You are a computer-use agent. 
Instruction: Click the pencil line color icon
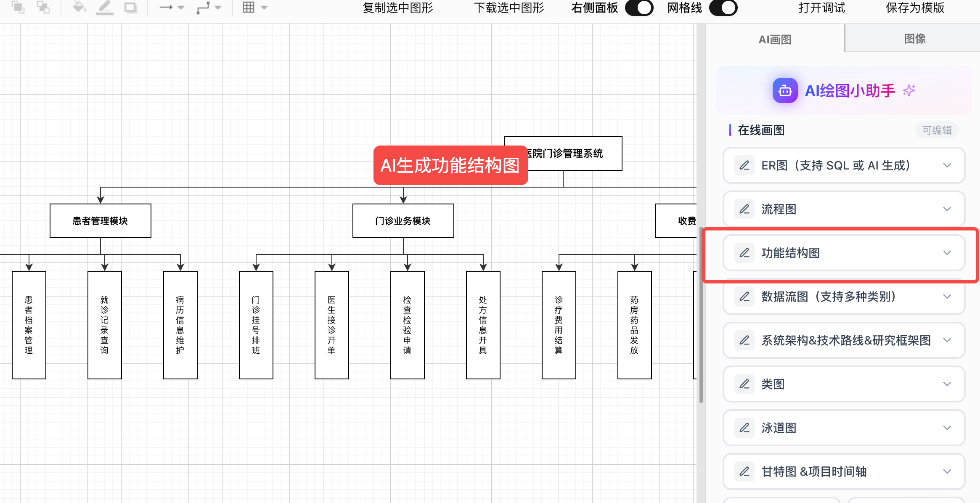[x=104, y=7]
